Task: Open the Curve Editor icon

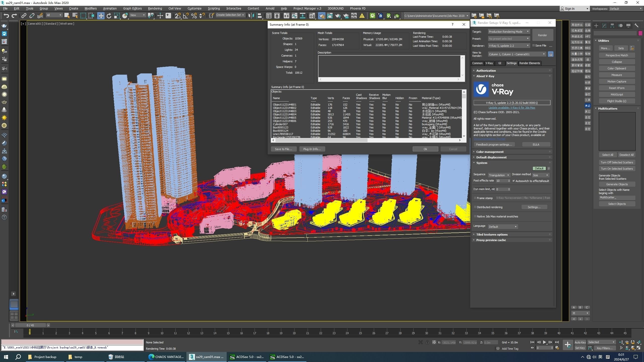Action: coord(294,16)
